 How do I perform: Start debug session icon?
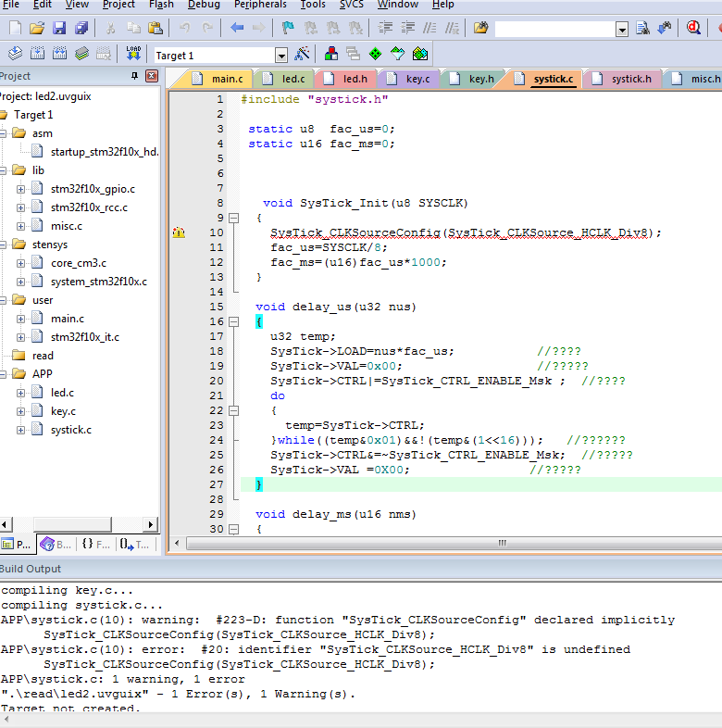point(693,28)
